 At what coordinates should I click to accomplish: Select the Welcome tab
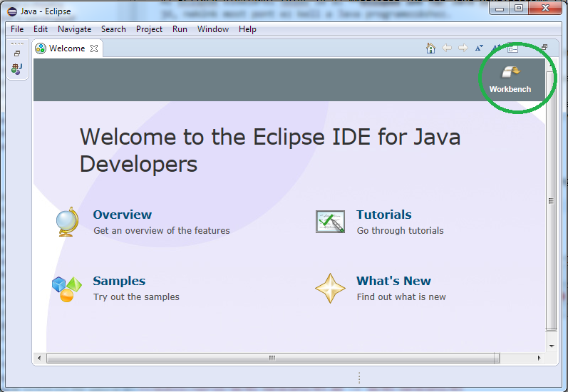tap(67, 48)
